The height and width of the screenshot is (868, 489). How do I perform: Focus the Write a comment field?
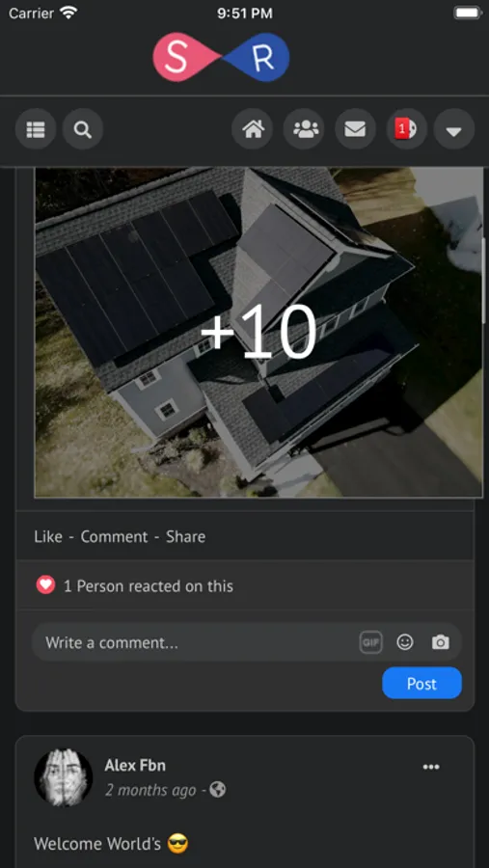194,642
